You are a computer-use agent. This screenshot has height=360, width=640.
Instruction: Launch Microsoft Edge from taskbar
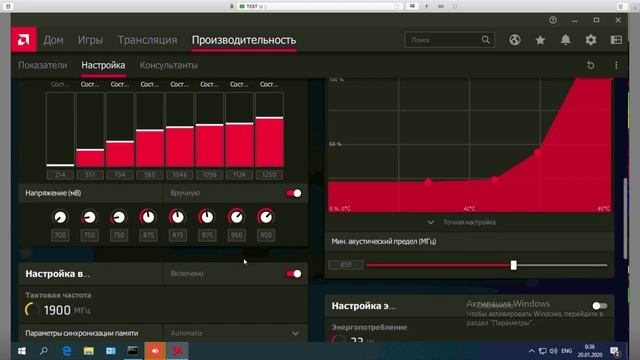click(x=67, y=351)
